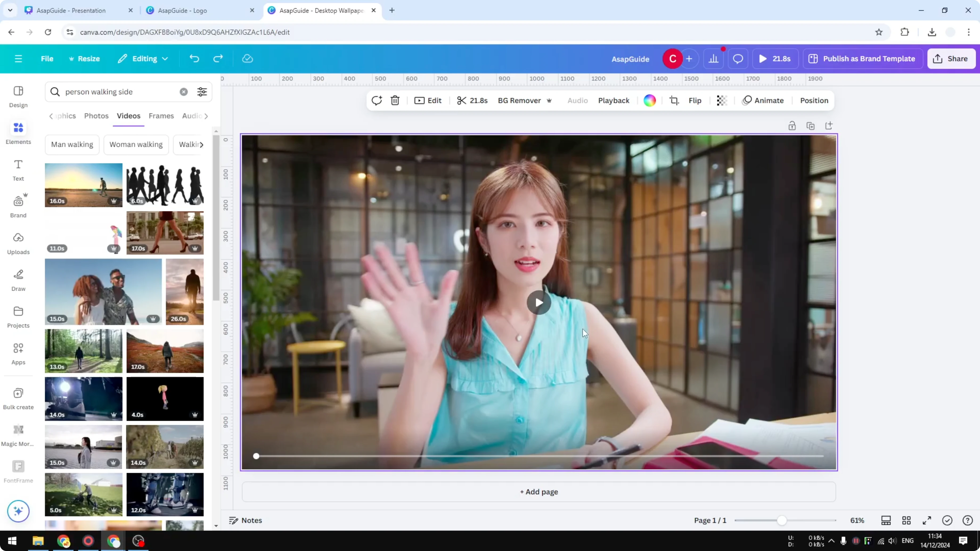This screenshot has width=980, height=551.
Task: Delete the selected video element
Action: [x=395, y=100]
